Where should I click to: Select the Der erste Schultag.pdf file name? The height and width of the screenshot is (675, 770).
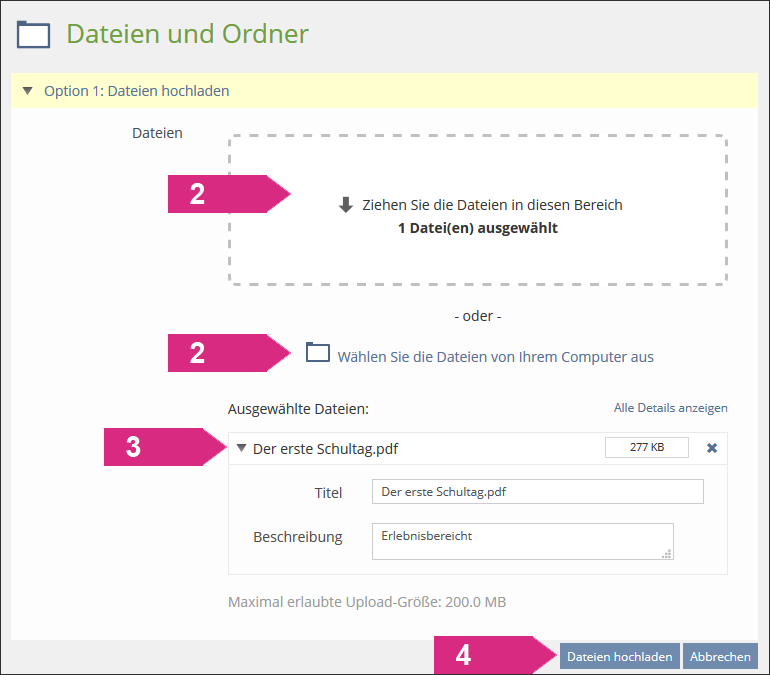coord(325,448)
